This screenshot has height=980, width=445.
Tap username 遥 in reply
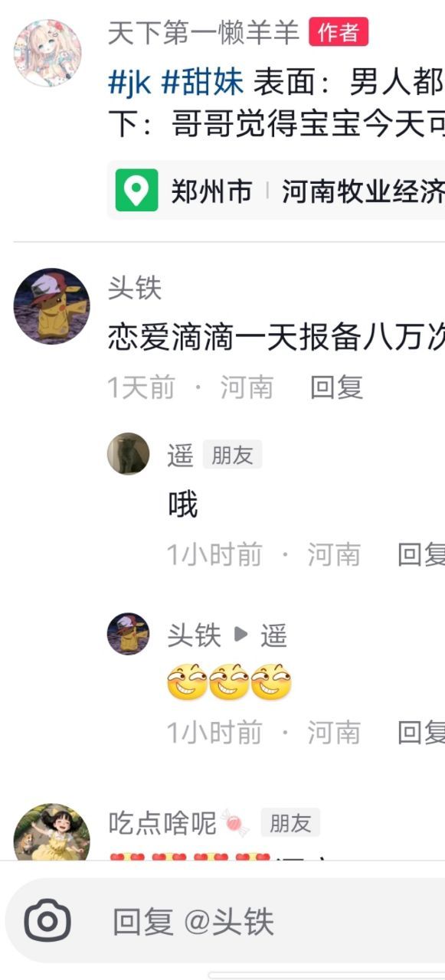[x=181, y=456]
